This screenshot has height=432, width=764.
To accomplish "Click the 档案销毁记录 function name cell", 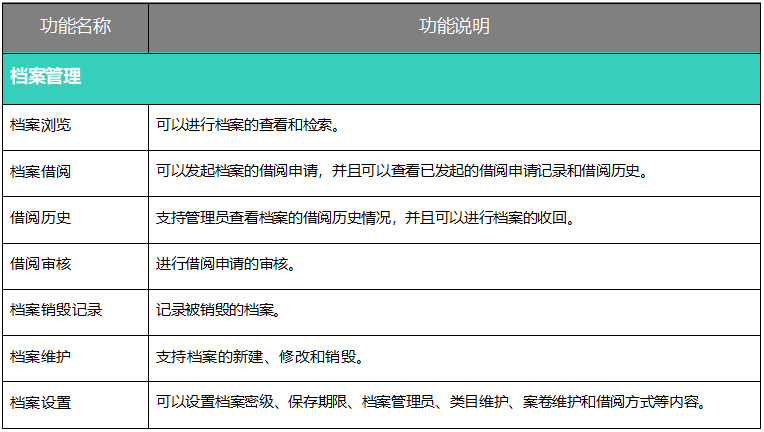I will click(56, 311).
